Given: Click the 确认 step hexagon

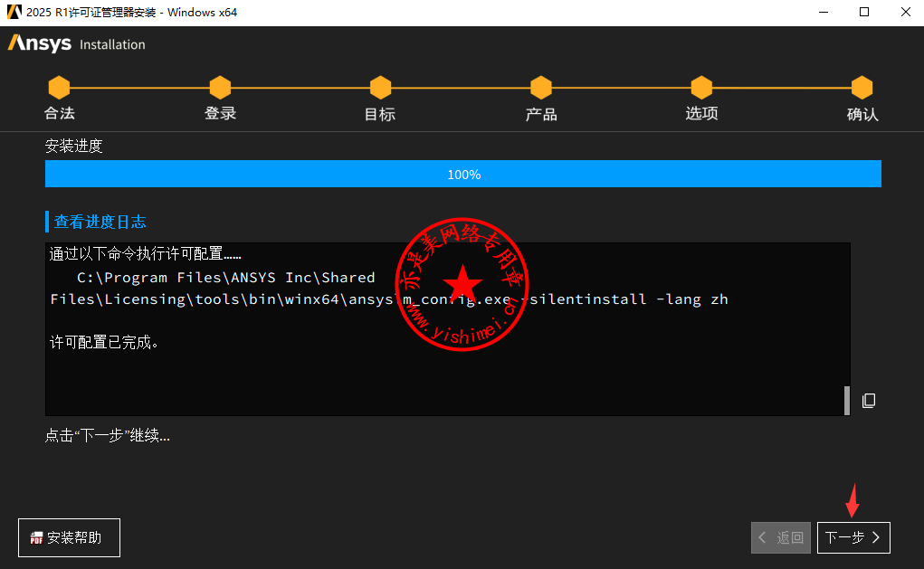Looking at the screenshot, I should click(862, 88).
